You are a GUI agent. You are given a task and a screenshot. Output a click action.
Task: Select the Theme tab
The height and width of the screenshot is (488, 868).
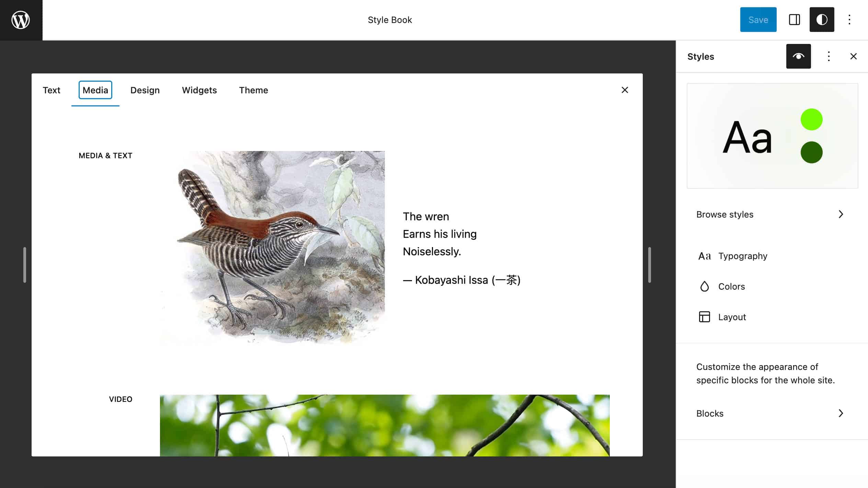pyautogui.click(x=253, y=90)
